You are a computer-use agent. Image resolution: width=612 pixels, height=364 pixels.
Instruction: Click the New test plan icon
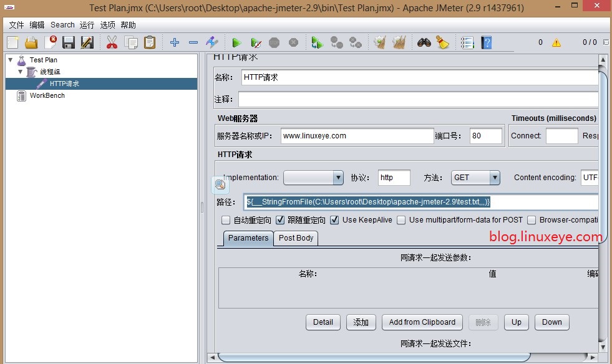pos(12,42)
